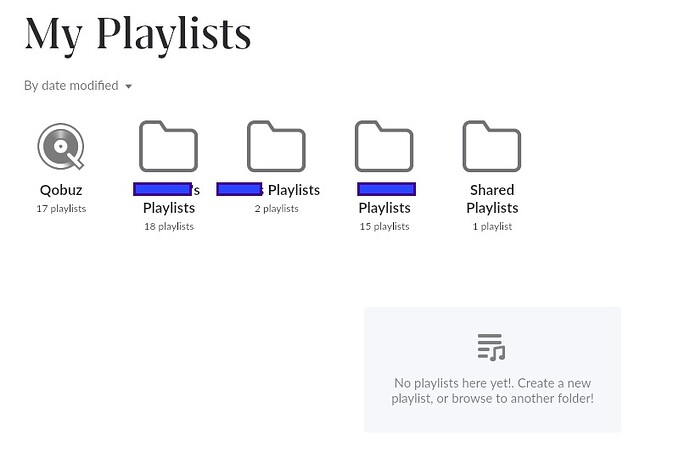Click the 18 playlists count text
This screenshot has width=690, height=452.
(x=169, y=227)
